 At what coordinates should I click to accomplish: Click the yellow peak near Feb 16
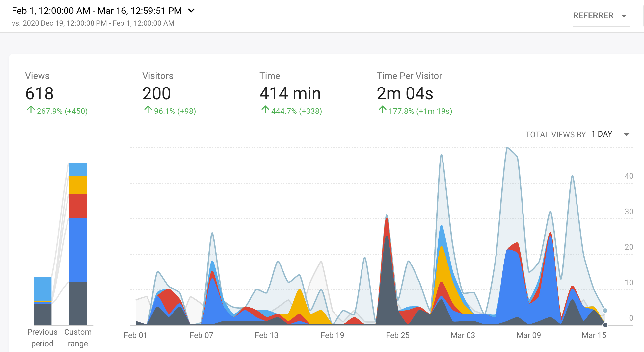click(300, 301)
